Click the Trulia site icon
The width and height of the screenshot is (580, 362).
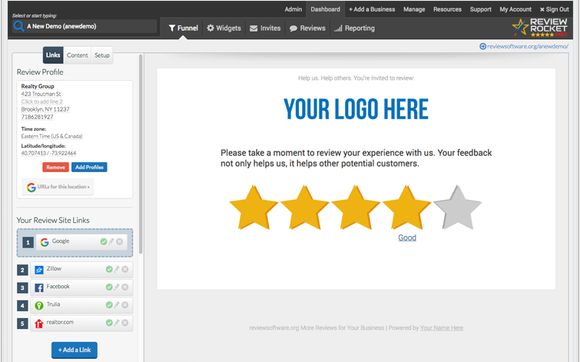(x=39, y=305)
